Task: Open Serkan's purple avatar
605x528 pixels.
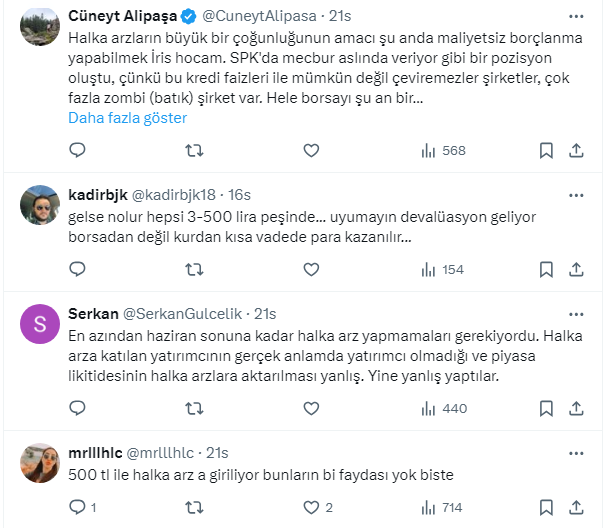Action: point(40,324)
